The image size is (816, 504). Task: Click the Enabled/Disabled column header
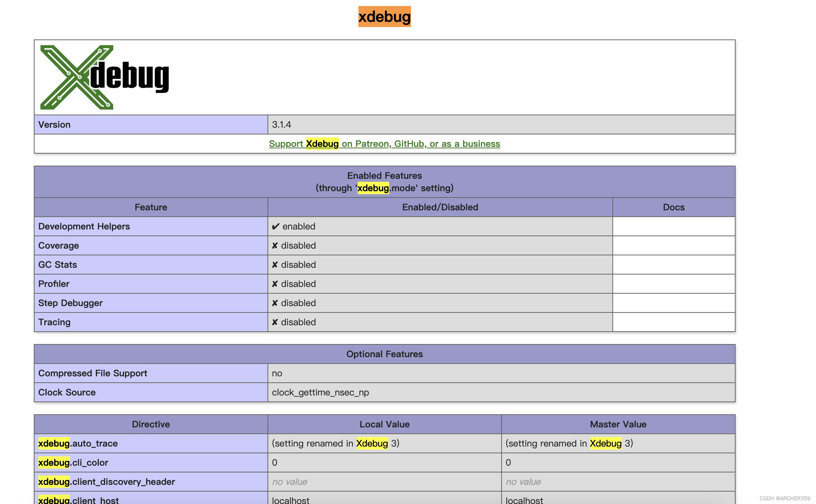440,207
